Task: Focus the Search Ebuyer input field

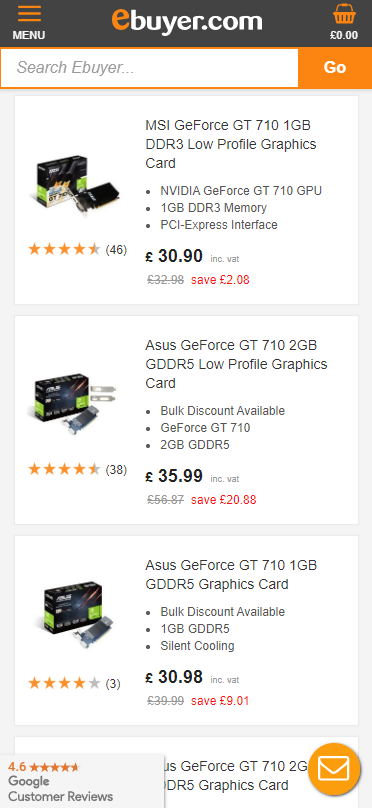Action: pyautogui.click(x=149, y=68)
